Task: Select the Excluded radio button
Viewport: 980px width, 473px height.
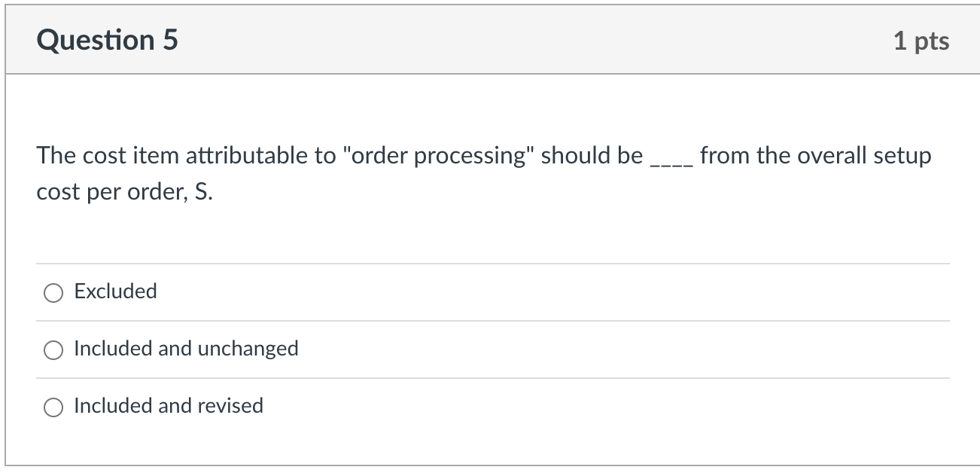Action: click(x=53, y=292)
